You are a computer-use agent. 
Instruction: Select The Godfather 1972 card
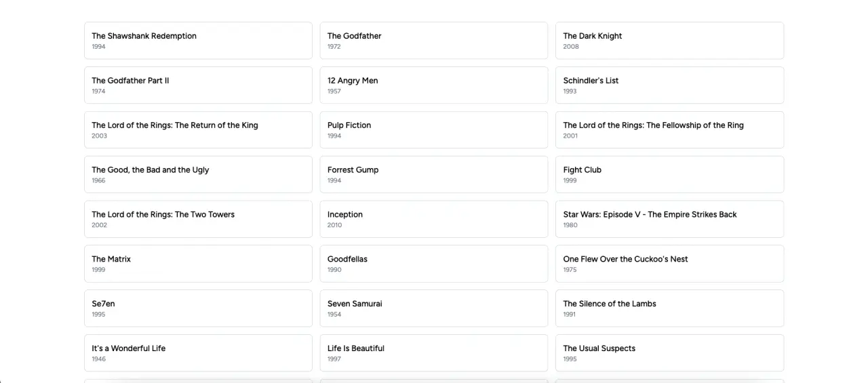pyautogui.click(x=433, y=41)
